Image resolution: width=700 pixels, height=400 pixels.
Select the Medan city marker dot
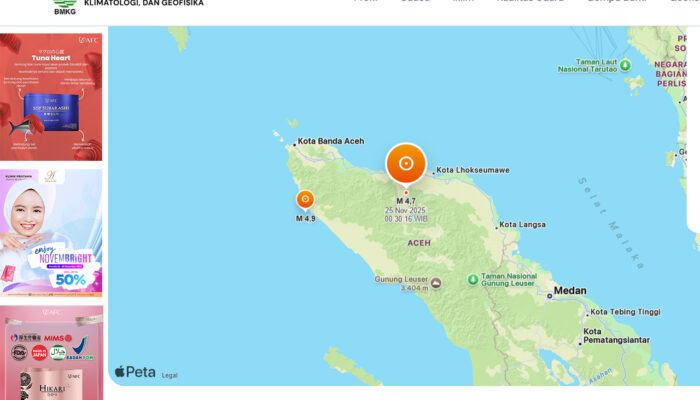click(x=550, y=294)
